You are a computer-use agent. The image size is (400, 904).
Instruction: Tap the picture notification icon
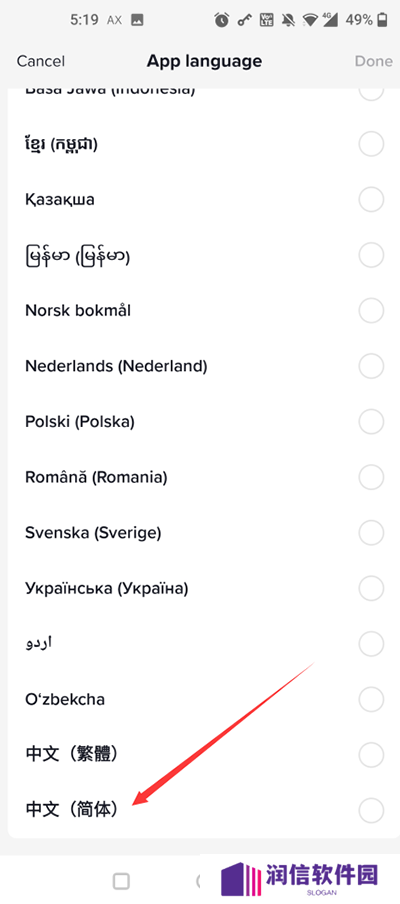[137, 20]
